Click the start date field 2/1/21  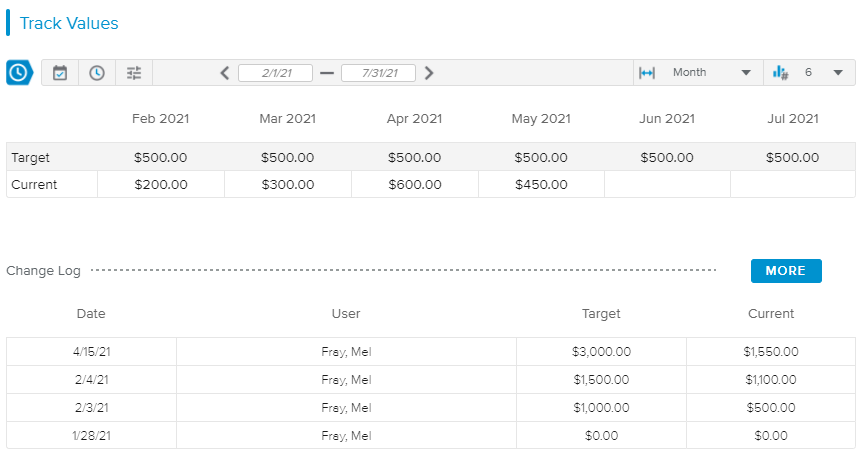pos(275,73)
